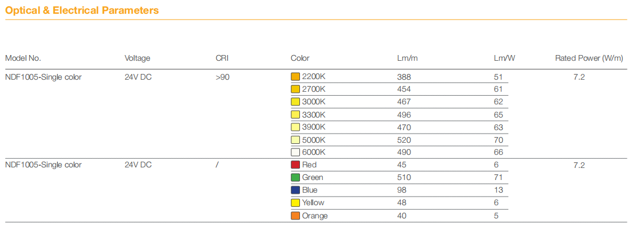Click the Lm/m column header
The width and height of the screenshot is (644, 227).
pyautogui.click(x=408, y=58)
